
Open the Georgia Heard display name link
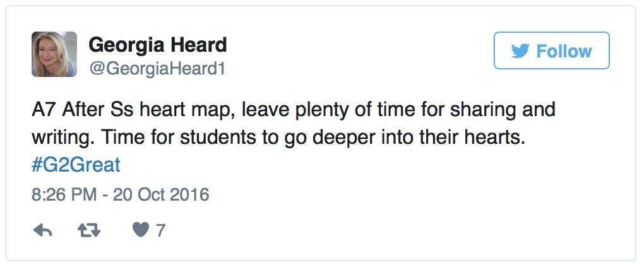click(x=158, y=44)
